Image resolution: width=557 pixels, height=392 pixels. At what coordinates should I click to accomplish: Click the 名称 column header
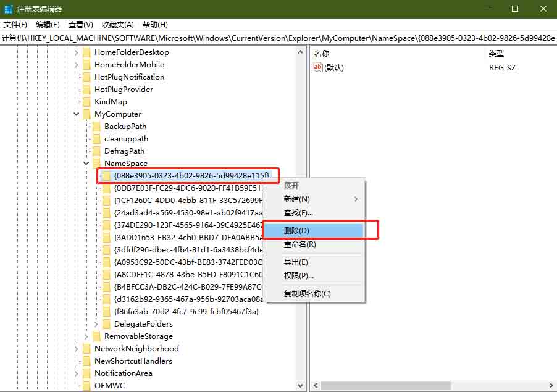pyautogui.click(x=322, y=54)
